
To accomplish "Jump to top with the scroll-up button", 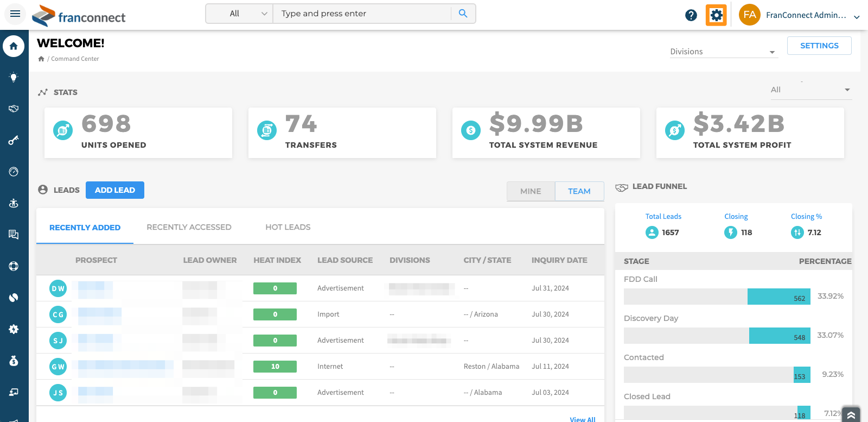I will coord(851,415).
